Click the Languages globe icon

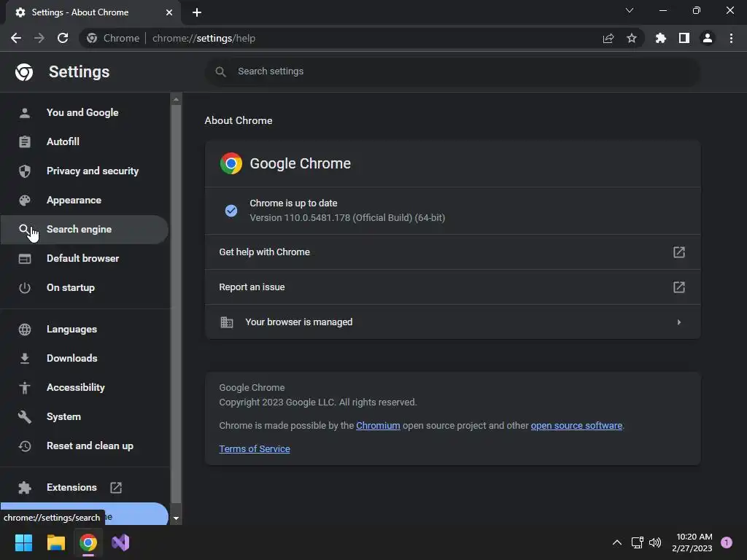[25, 330]
